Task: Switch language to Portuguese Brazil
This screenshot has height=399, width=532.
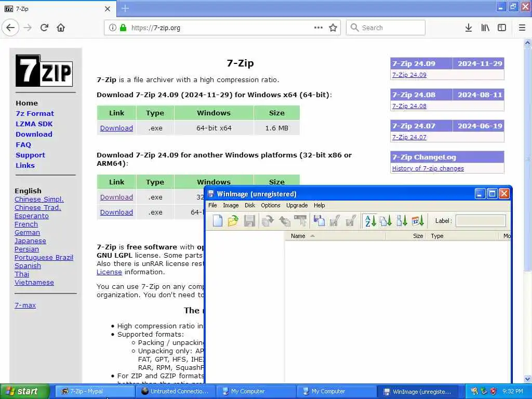Action: pos(44,258)
